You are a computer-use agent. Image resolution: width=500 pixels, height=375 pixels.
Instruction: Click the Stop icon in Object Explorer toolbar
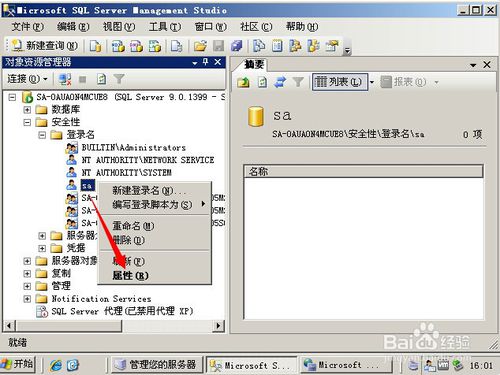pos(82,79)
